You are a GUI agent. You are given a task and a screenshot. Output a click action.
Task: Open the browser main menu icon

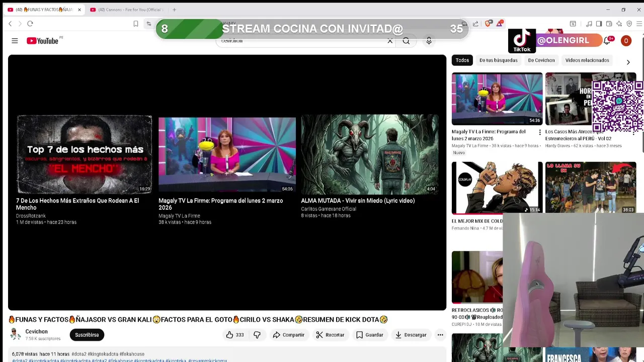639,24
